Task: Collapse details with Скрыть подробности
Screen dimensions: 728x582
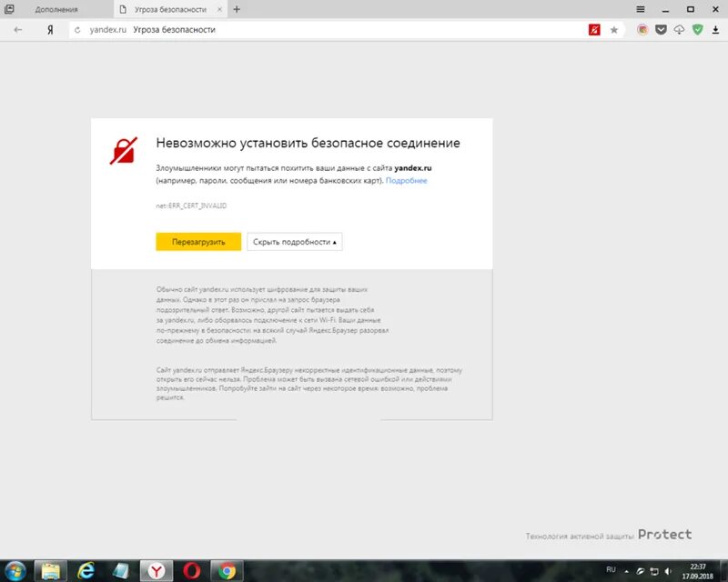Action: click(x=294, y=242)
